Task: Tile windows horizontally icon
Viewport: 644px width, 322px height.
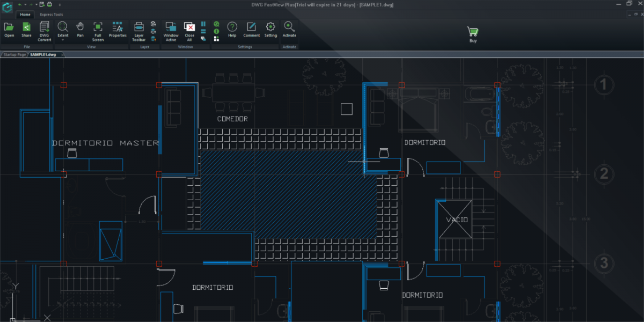Action: [203, 31]
